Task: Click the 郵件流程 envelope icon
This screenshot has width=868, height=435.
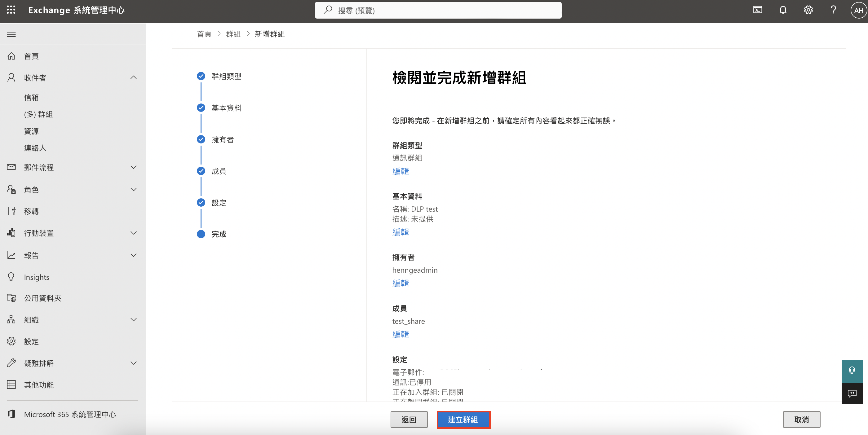Action: pos(11,167)
